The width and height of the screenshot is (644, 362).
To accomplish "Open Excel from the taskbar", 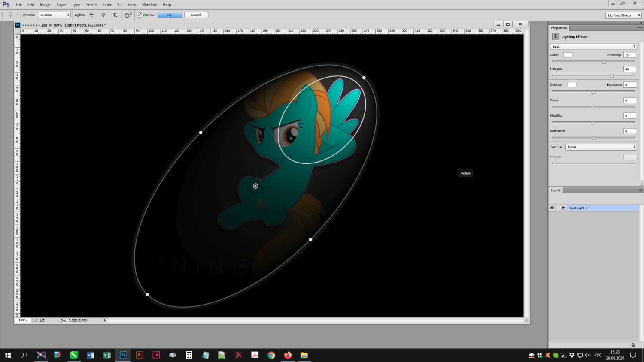I will 107,355.
